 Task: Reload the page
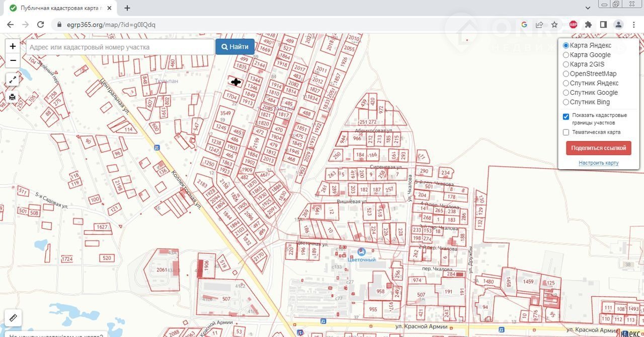point(41,25)
